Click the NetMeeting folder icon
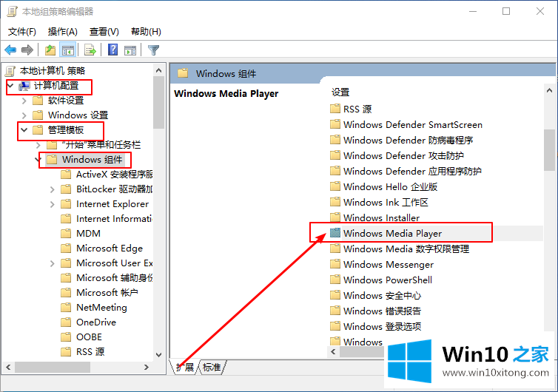 tap(66, 308)
